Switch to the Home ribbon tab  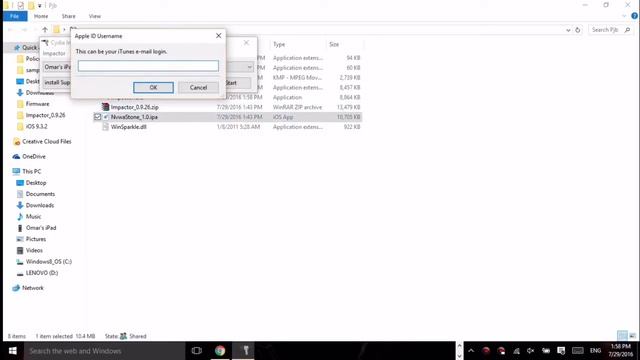tap(41, 16)
